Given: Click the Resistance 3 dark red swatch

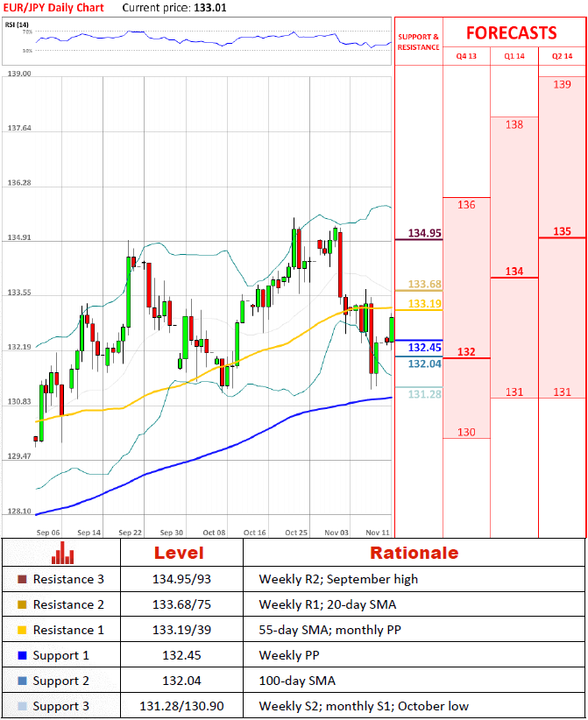Looking at the screenshot, I should tap(22, 580).
